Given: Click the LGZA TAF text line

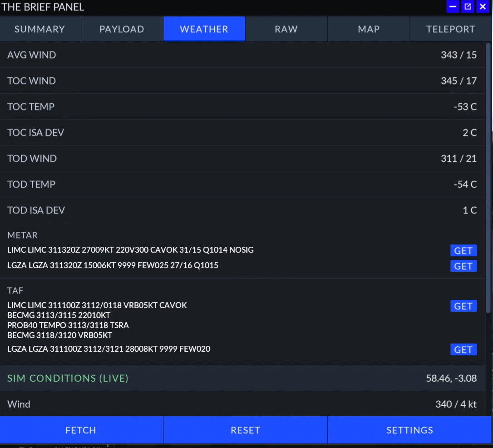Looking at the screenshot, I should pyautogui.click(x=109, y=349).
